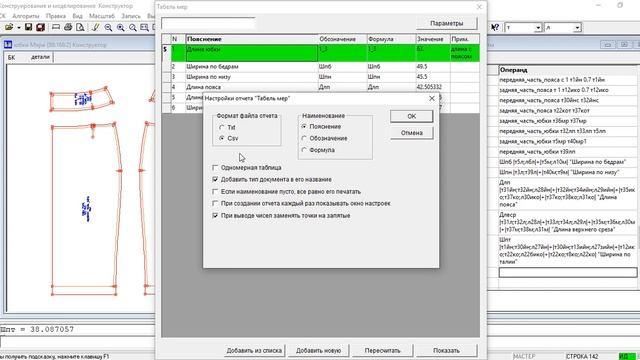
Task: Open the 'л' combo box in the toolbar
Action: coord(562,28)
